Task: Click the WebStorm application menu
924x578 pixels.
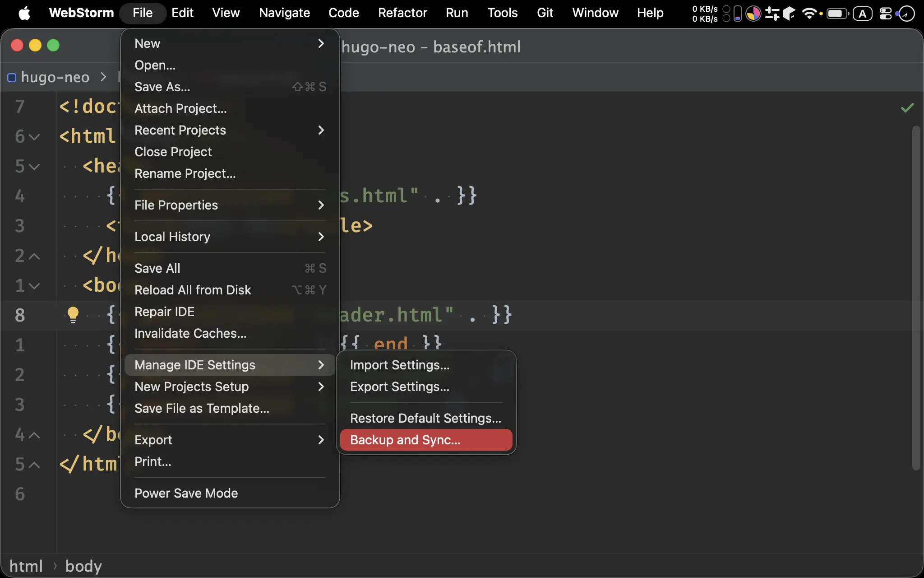Action: (82, 13)
